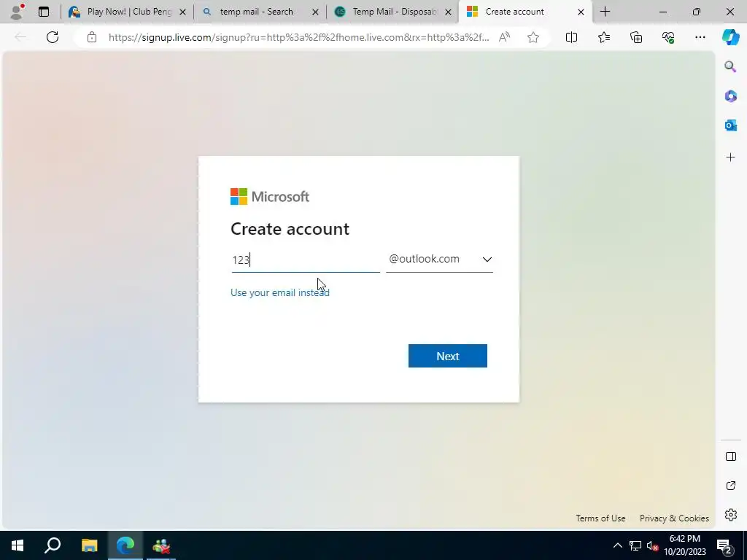Open Windows taskbar search
747x560 pixels.
pos(53,545)
